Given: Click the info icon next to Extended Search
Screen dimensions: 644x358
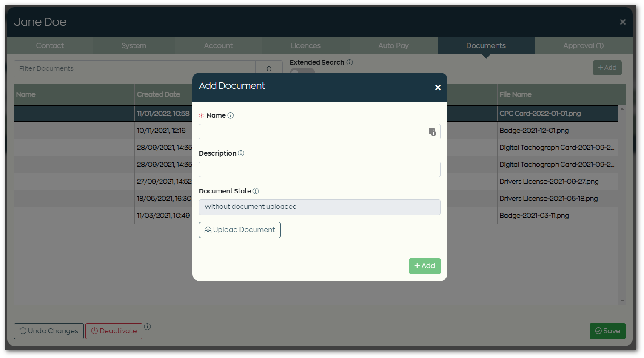Looking at the screenshot, I should [350, 62].
